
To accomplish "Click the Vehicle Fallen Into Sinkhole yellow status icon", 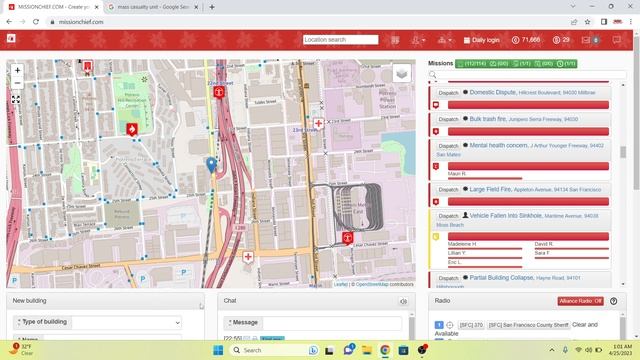I will click(x=436, y=236).
